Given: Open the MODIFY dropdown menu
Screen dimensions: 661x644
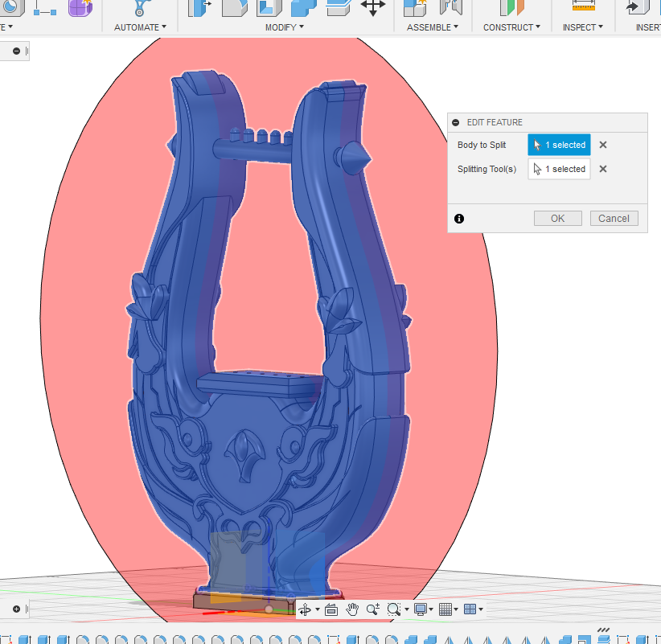Looking at the screenshot, I should [x=285, y=27].
